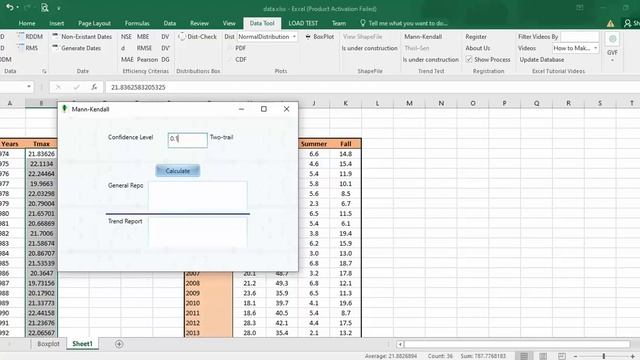
Task: Click the Share person icon
Action: [627, 23]
